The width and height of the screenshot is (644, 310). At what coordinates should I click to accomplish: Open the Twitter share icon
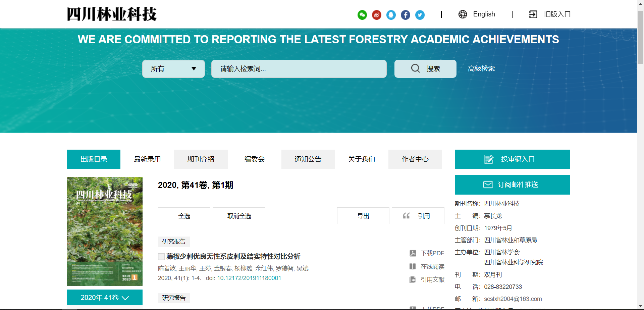pos(420,15)
